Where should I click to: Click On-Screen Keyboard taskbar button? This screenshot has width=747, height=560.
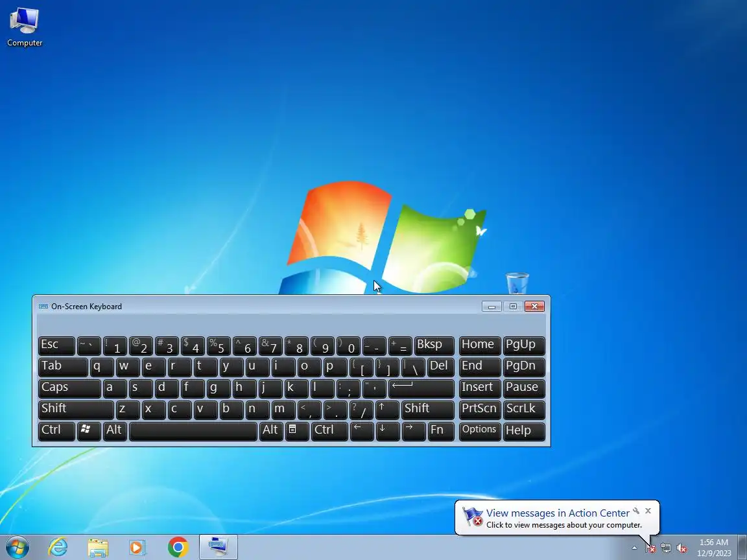pos(218,547)
